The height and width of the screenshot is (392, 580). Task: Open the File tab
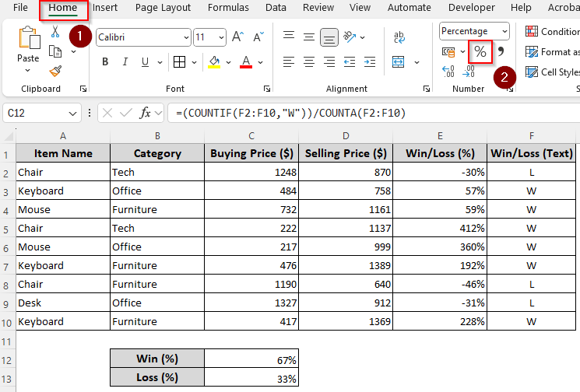[20, 8]
